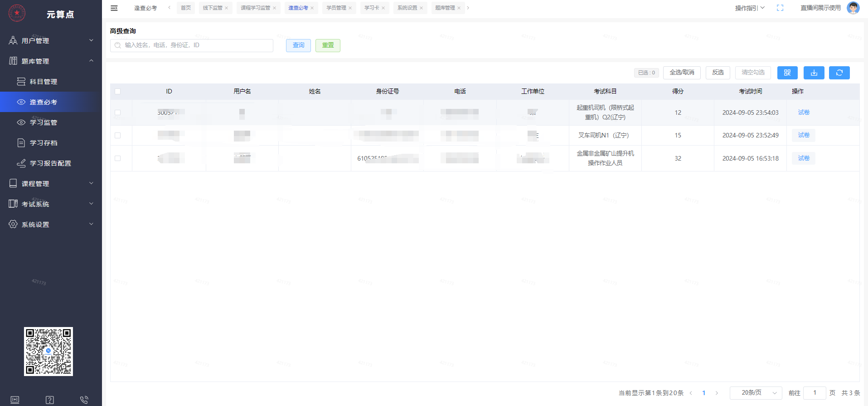868x406 pixels.
Task: Click the blue refresh icon button
Action: [x=839, y=73]
